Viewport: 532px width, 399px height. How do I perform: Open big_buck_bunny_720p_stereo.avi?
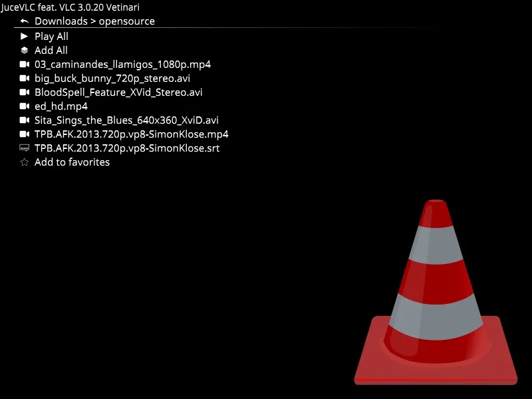point(112,78)
